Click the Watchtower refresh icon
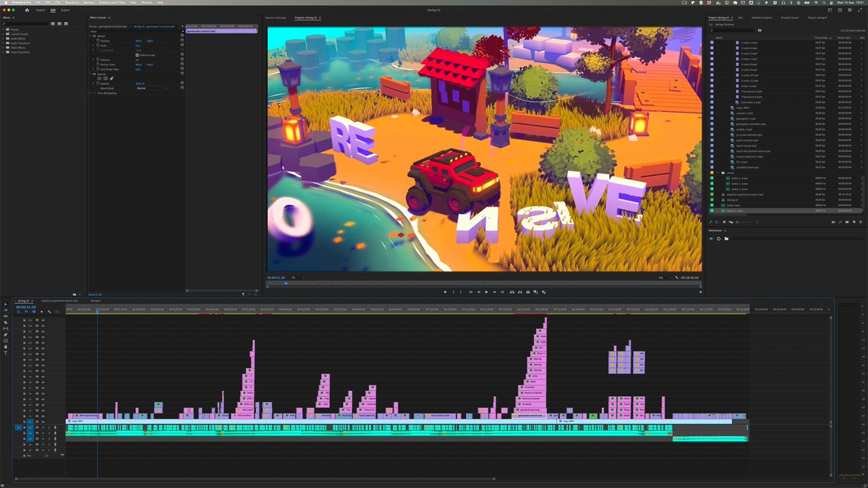Image resolution: width=868 pixels, height=488 pixels. (x=718, y=239)
